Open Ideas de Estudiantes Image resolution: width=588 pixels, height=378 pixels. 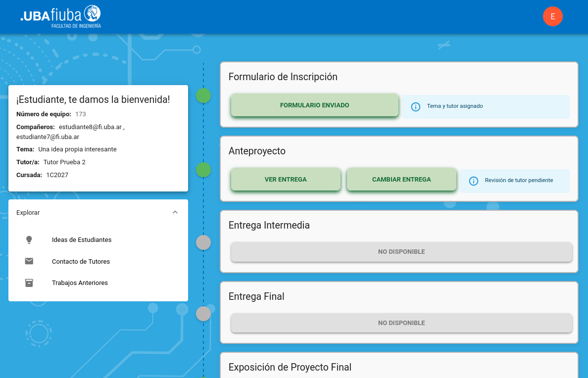click(82, 240)
